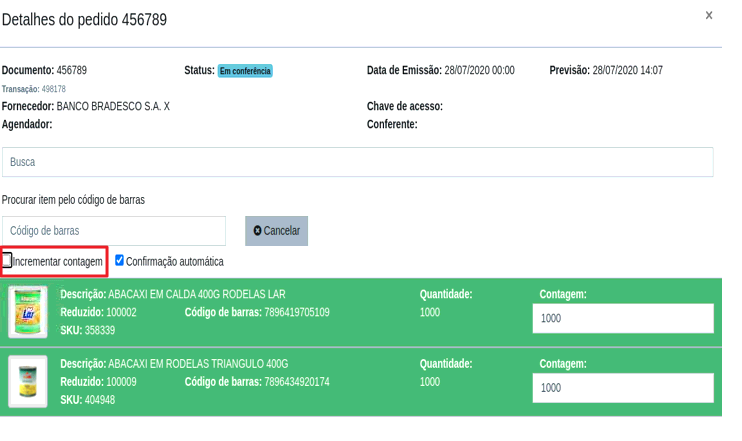Click description ABACAXI EM CALDA 400G RODELAS LAR
This screenshot has height=441, width=742.
pos(197,294)
